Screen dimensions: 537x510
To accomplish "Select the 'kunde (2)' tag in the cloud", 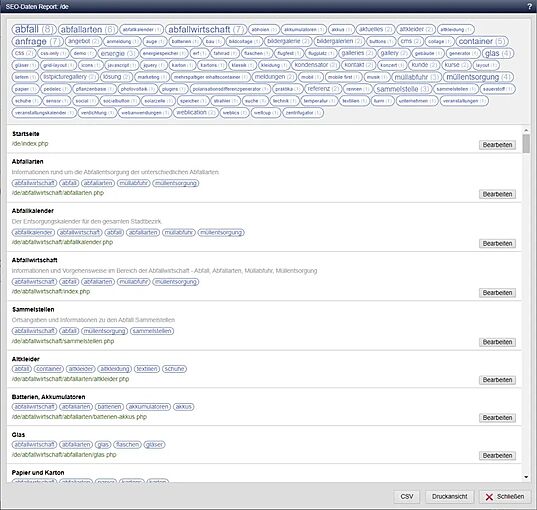I will coord(424,65).
